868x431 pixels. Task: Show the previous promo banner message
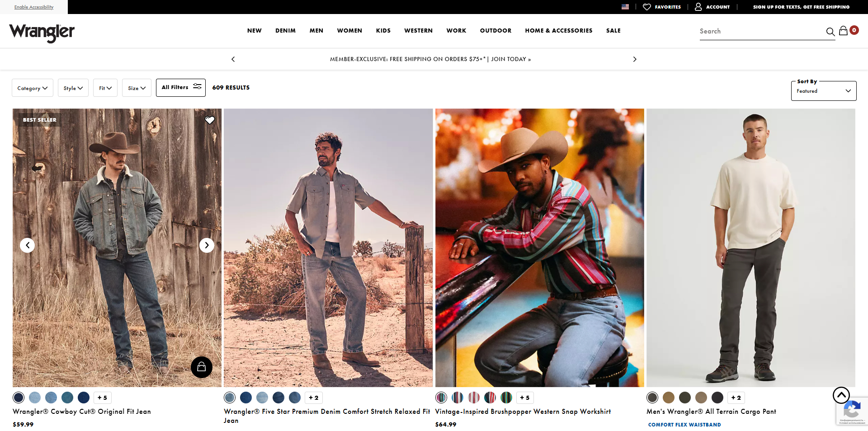(233, 59)
